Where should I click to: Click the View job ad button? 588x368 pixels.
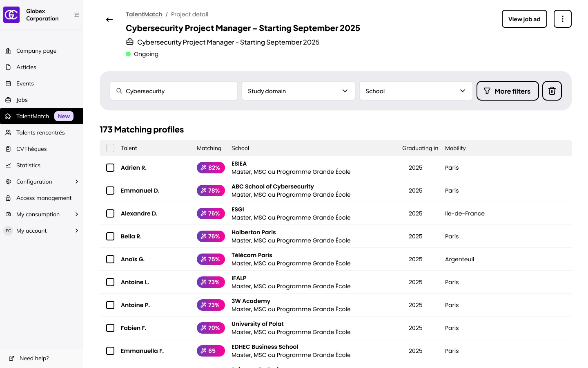click(x=524, y=19)
